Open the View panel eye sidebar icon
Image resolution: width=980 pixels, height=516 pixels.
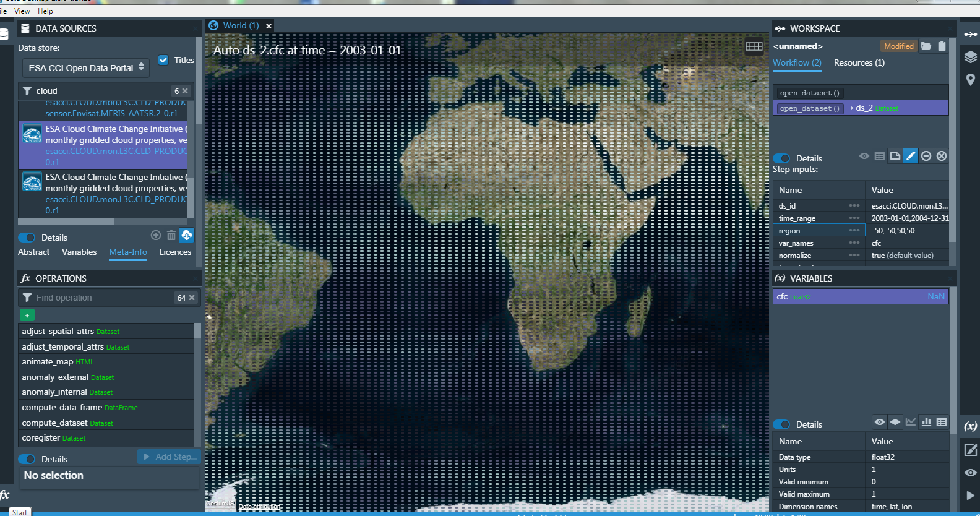pyautogui.click(x=970, y=473)
